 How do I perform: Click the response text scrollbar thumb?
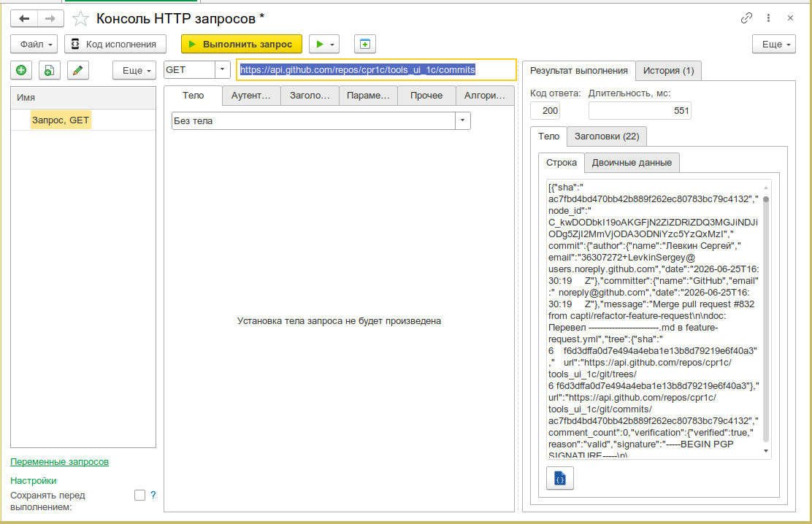click(766, 319)
